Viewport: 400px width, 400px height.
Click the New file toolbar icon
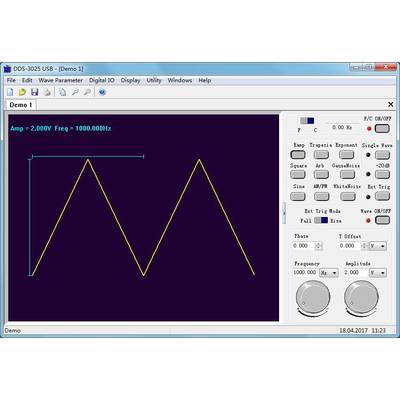tap(10, 92)
